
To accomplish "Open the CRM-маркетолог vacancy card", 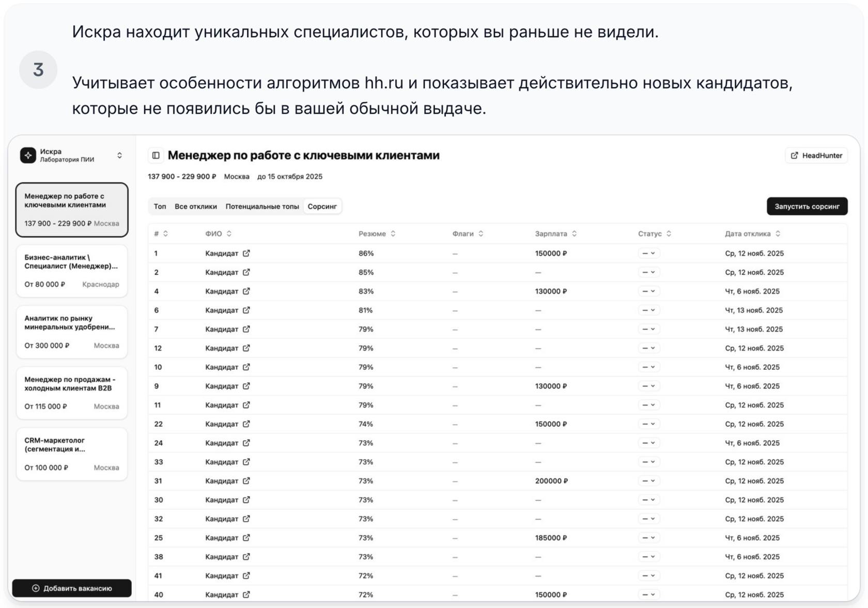I will (x=72, y=454).
